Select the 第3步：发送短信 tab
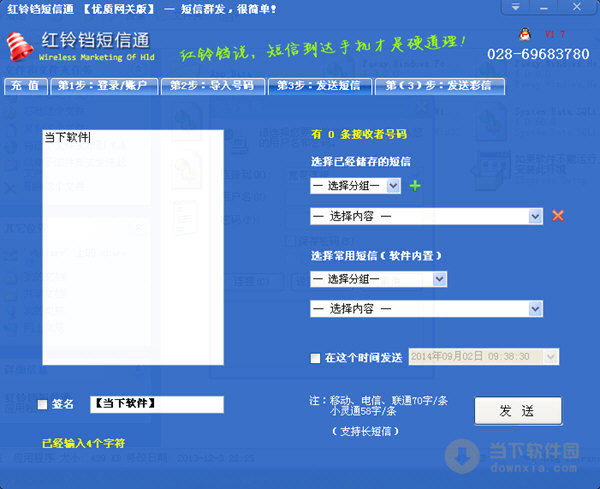Screen dimensions: 600x489 (x=320, y=86)
